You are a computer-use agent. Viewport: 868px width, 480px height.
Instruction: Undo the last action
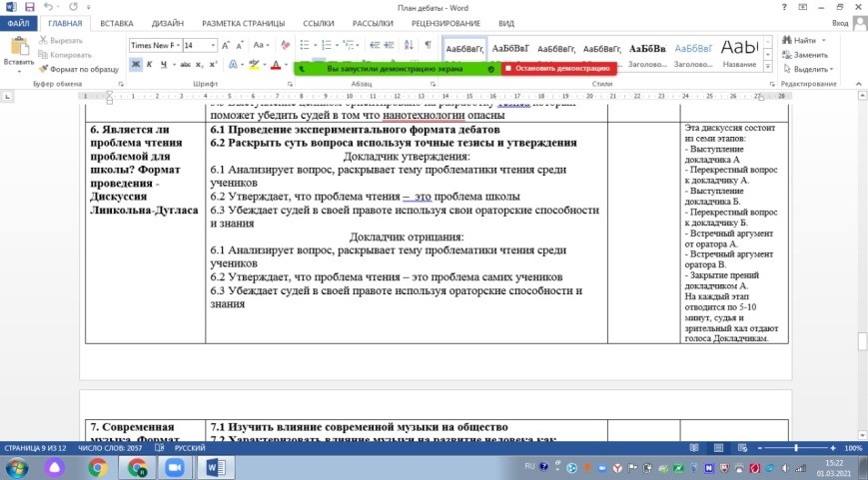pos(48,7)
